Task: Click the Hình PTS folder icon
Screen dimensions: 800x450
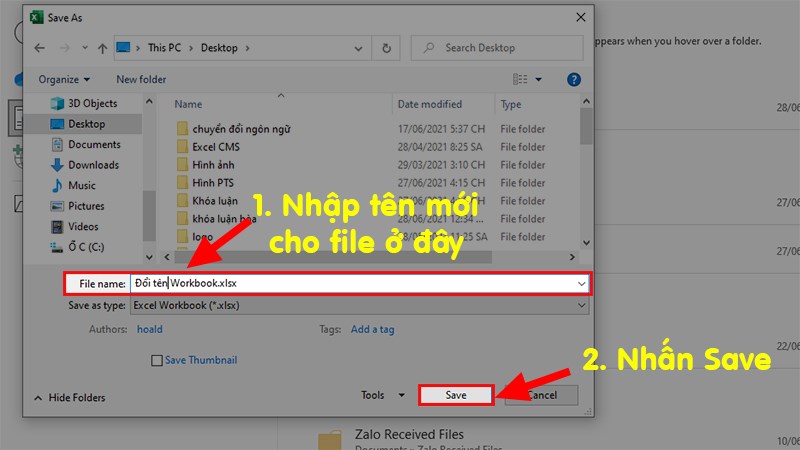Action: click(182, 183)
